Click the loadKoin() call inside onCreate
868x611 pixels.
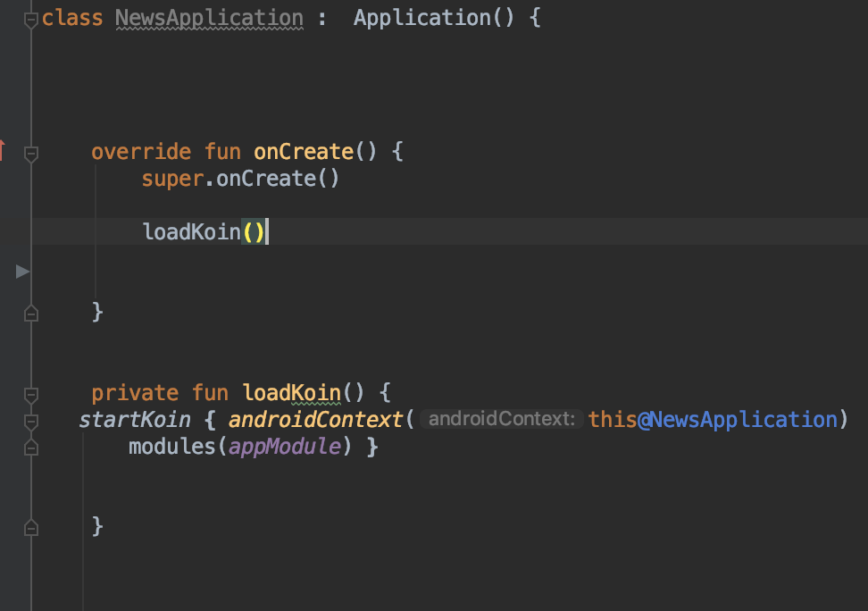coord(204,231)
